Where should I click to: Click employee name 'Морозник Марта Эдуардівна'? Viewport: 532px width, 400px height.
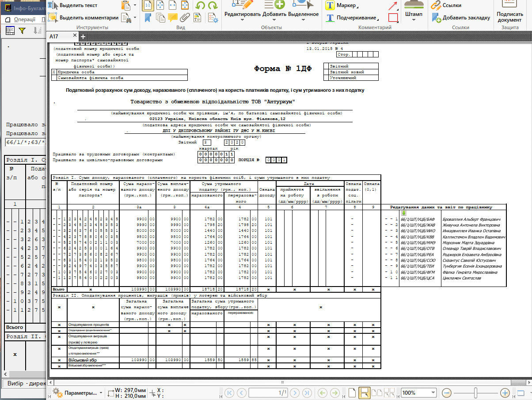[468, 243]
